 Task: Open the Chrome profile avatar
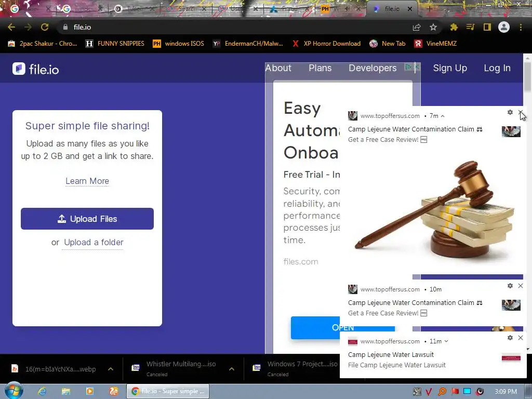coord(504,27)
